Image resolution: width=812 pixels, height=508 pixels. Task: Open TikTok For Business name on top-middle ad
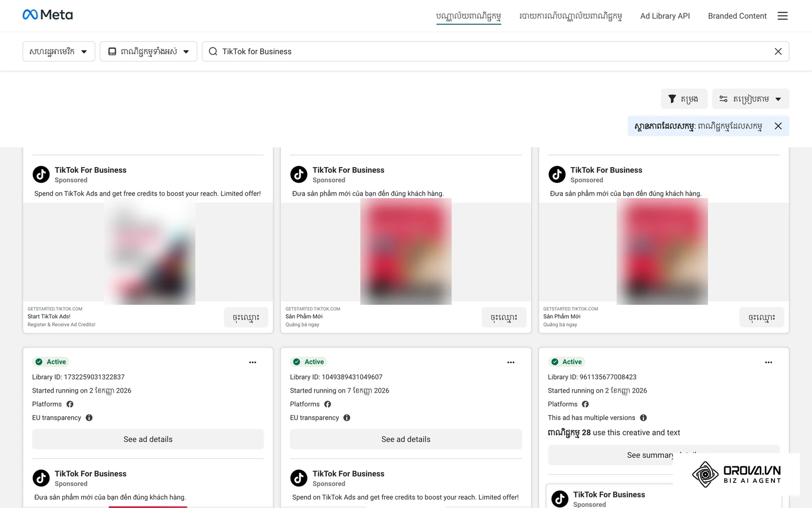pos(348,170)
